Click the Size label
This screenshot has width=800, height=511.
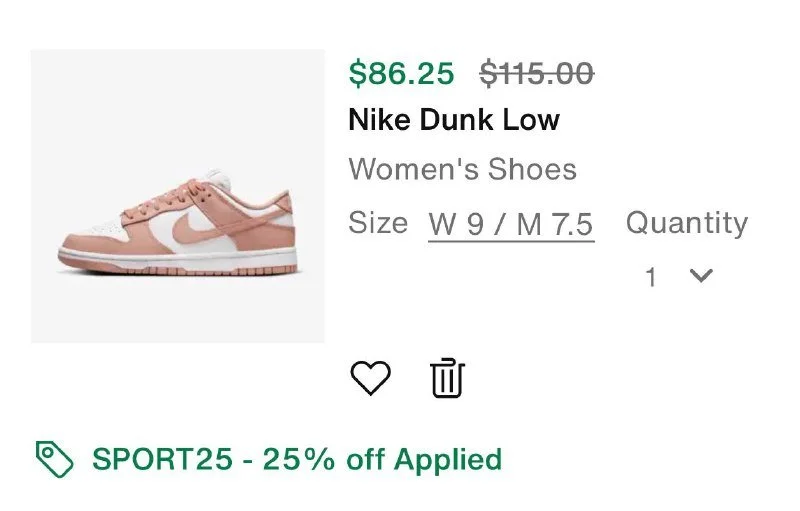click(378, 223)
